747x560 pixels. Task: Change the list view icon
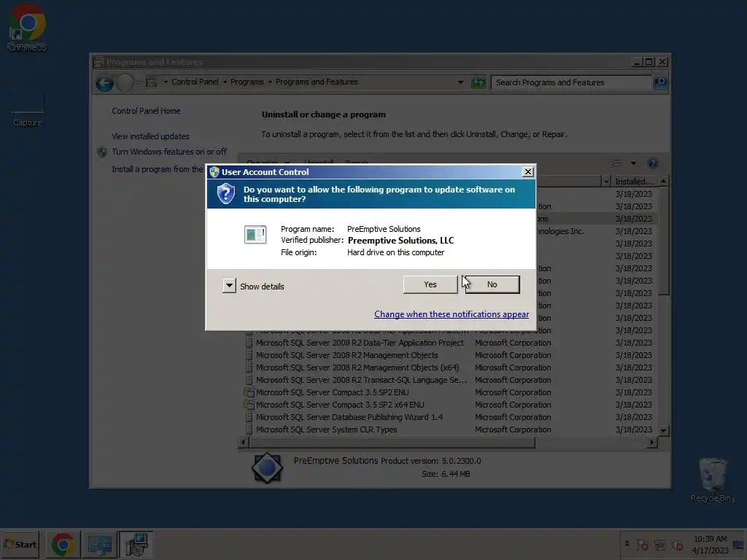(x=616, y=163)
